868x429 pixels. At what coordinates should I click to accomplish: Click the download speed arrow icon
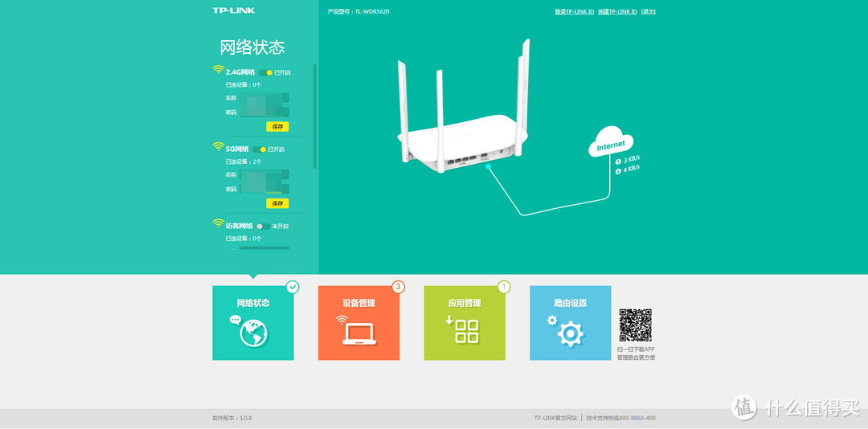click(x=618, y=171)
